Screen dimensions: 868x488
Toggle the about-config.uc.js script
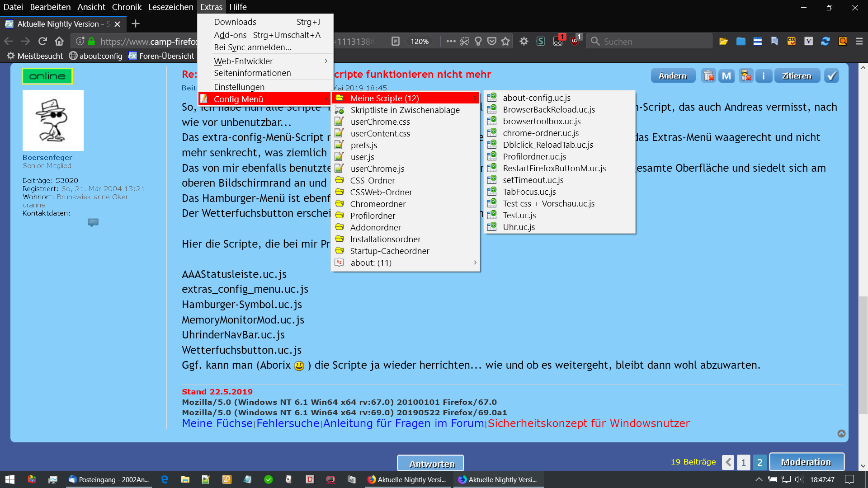537,98
